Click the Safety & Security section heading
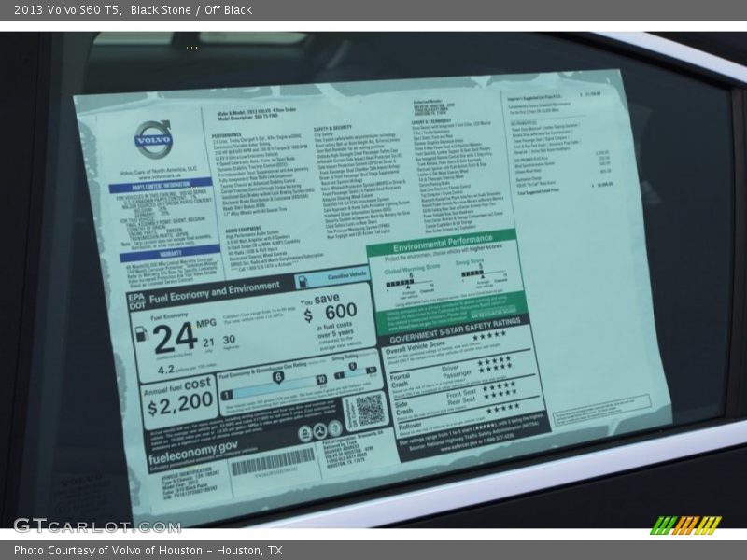Image resolution: width=747 pixels, height=560 pixels. [332, 128]
